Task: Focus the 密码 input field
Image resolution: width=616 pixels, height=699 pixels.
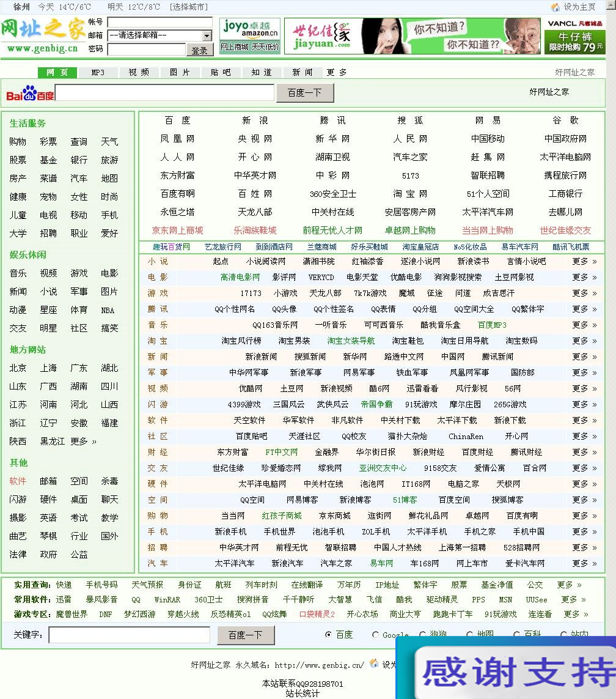Action: click(x=147, y=50)
